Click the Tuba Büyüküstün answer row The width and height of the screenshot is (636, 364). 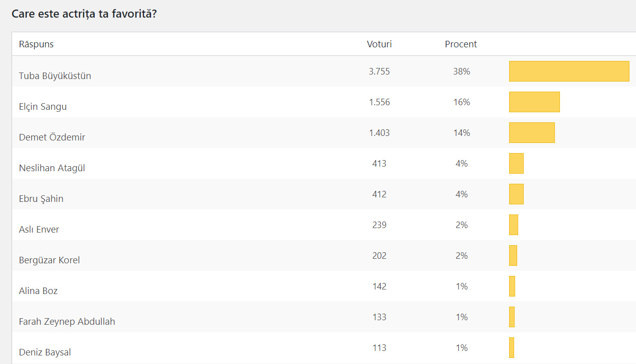pyautogui.click(x=55, y=76)
